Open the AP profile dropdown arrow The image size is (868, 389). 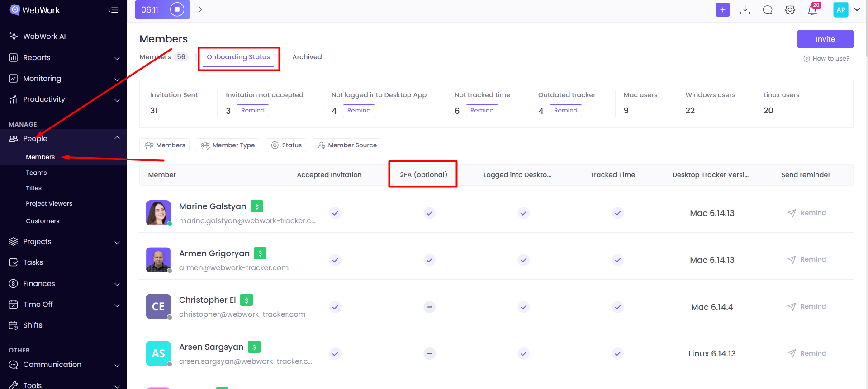(x=857, y=9)
